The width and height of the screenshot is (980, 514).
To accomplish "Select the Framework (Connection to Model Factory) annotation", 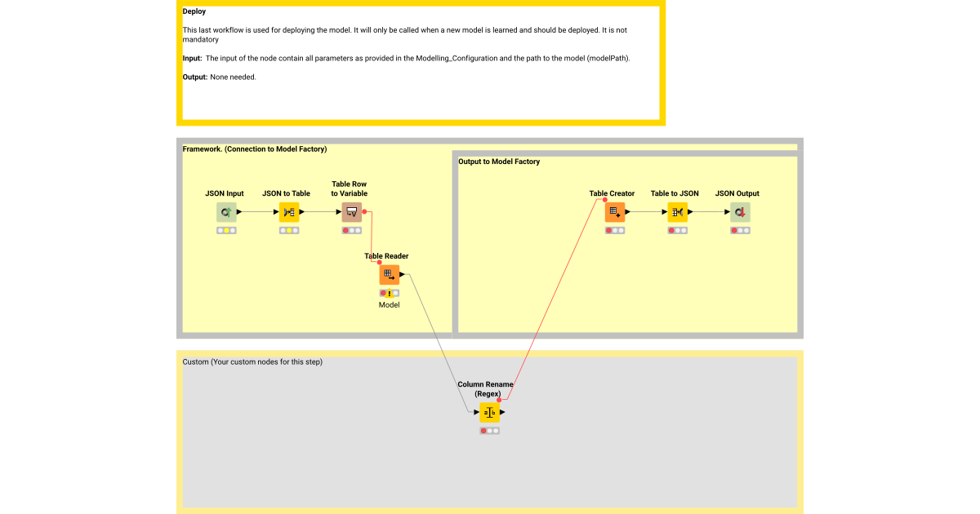I will tap(253, 148).
